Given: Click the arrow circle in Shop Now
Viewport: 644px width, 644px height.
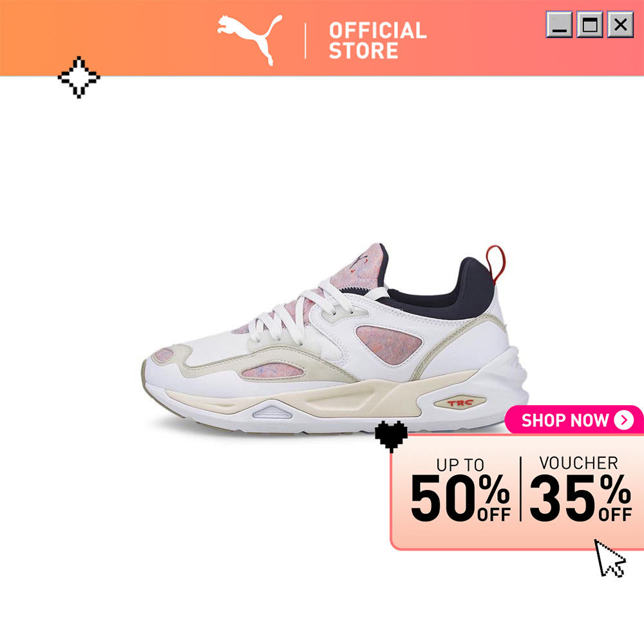Looking at the screenshot, I should coord(624,420).
